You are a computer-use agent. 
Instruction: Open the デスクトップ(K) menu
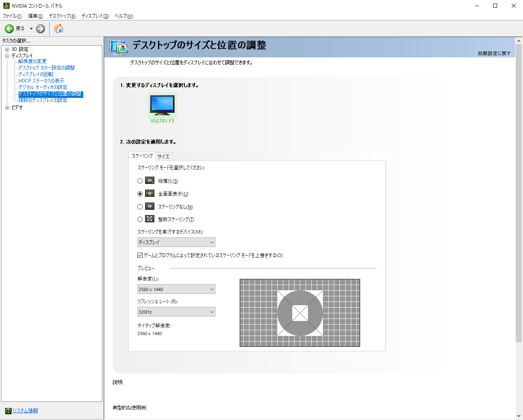pos(62,16)
